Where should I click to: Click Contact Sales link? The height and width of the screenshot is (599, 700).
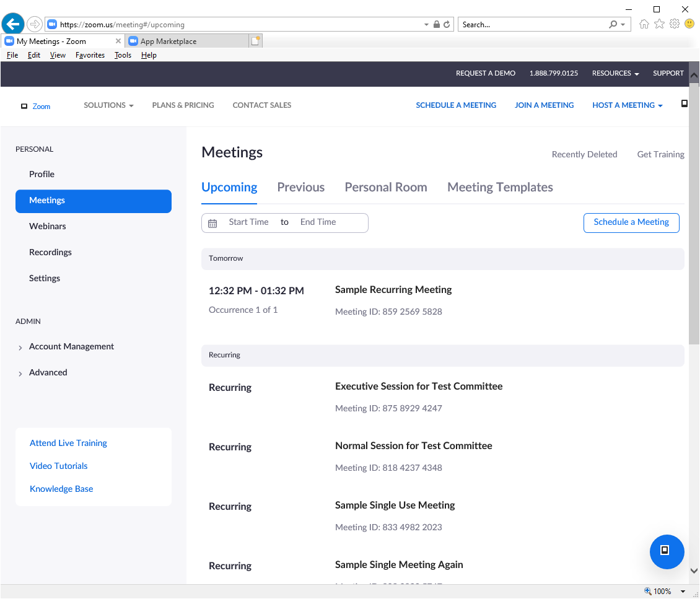tap(261, 105)
